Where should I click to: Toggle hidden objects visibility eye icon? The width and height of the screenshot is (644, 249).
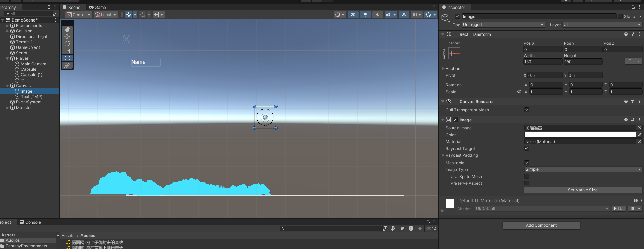point(404,15)
